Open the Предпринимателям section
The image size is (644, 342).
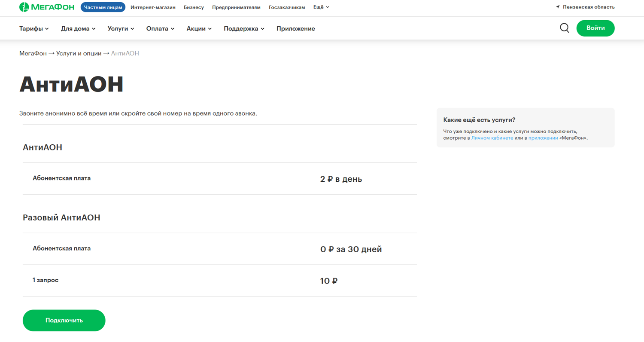tap(236, 7)
